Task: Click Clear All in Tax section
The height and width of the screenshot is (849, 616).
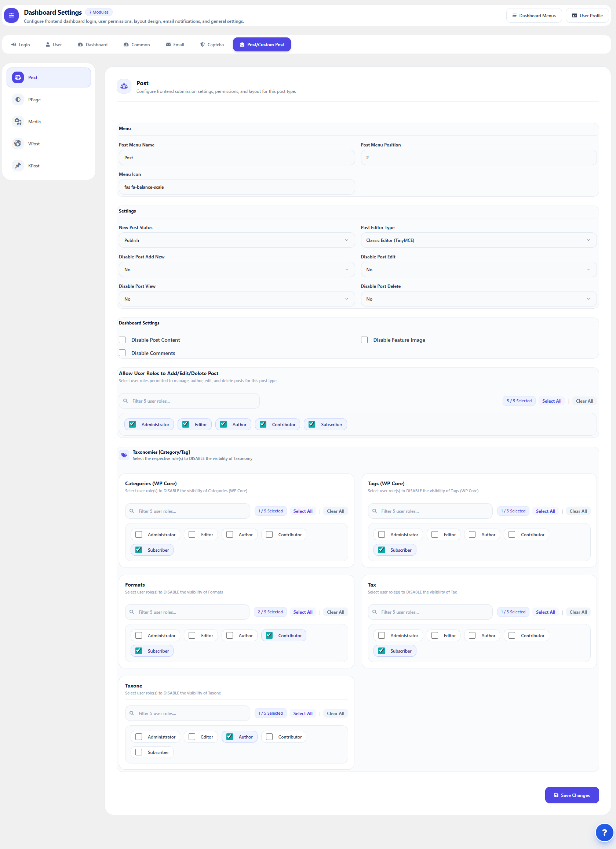Action: click(x=578, y=612)
